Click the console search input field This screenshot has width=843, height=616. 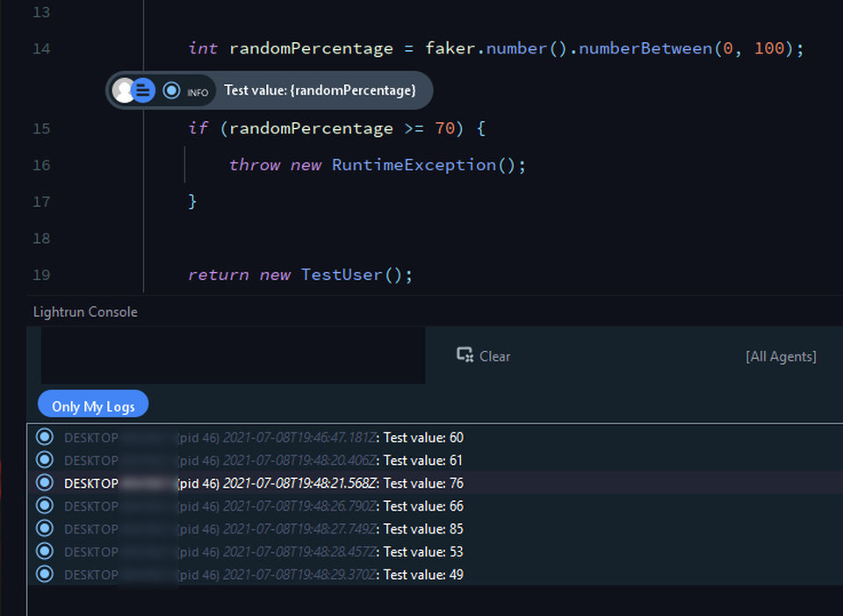tap(233, 355)
